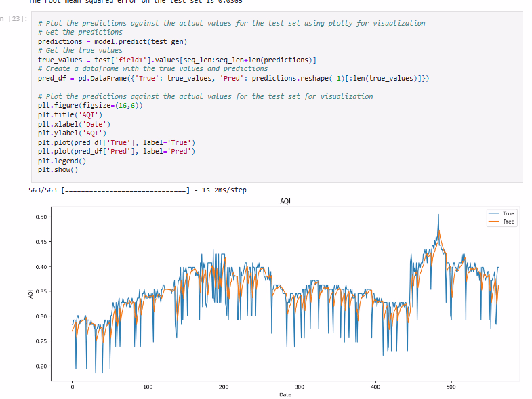Click the Date x-axis label
532x399 pixels.
click(285, 394)
